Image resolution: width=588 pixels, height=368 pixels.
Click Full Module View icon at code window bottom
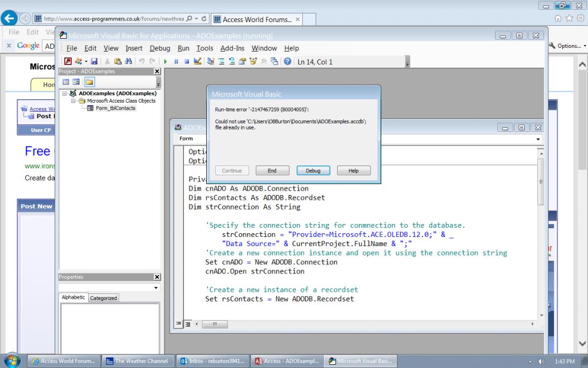tap(188, 324)
